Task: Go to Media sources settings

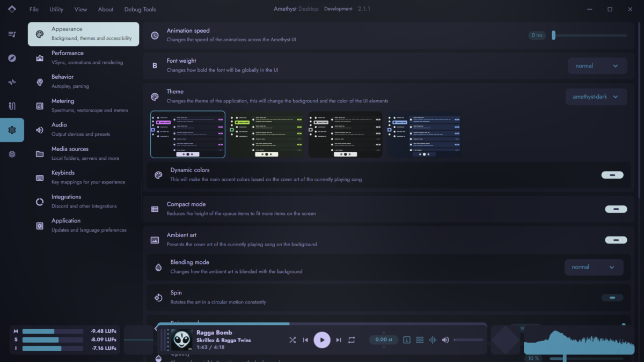Action: tap(83, 153)
